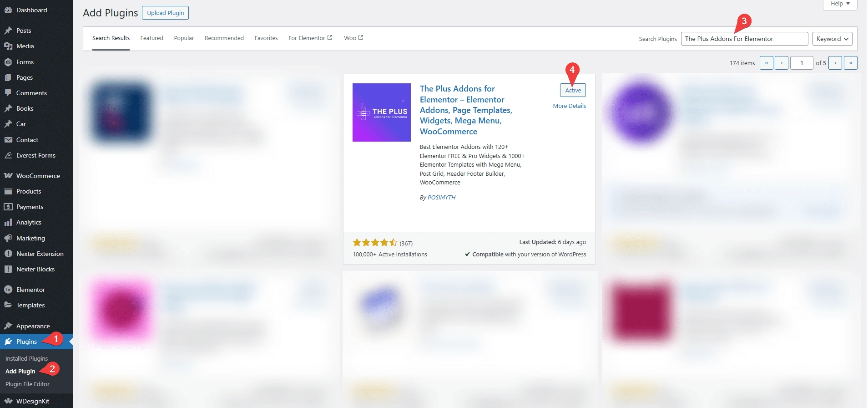Click the Elementor circle icon
Image resolution: width=868 pixels, height=408 pixels.
pos(8,290)
